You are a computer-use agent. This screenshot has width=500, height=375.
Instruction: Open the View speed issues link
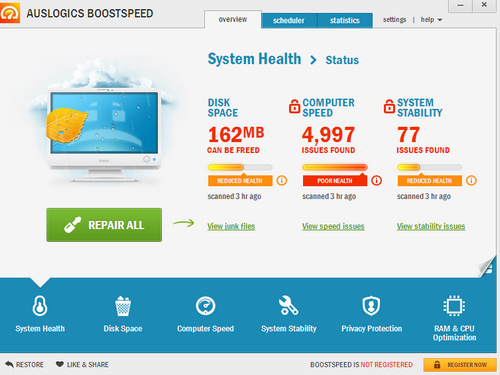tap(333, 226)
